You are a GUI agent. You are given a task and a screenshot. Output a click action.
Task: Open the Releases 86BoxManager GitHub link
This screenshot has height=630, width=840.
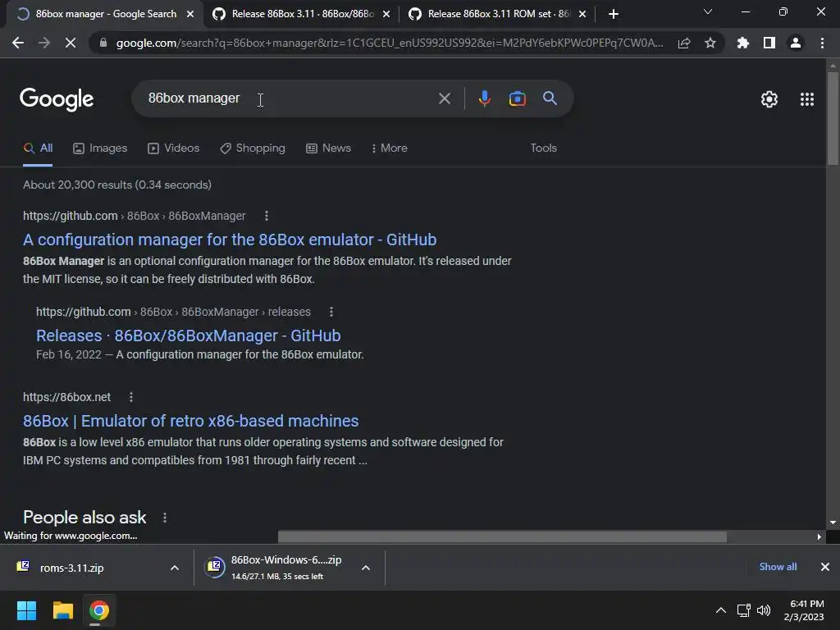189,336
